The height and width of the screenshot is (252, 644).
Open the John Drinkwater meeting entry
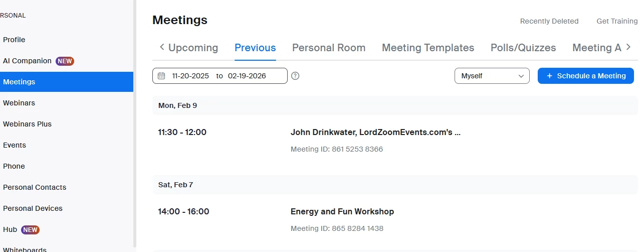(375, 133)
